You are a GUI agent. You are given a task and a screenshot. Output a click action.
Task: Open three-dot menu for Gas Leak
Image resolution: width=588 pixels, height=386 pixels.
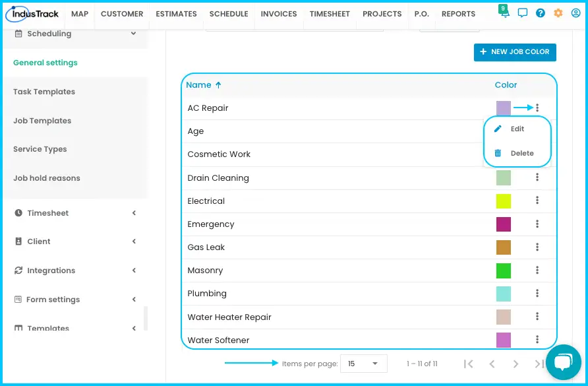[537, 247]
